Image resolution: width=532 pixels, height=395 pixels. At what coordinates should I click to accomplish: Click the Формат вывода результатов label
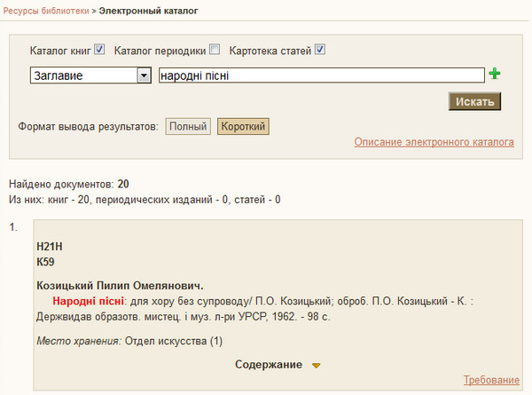88,127
